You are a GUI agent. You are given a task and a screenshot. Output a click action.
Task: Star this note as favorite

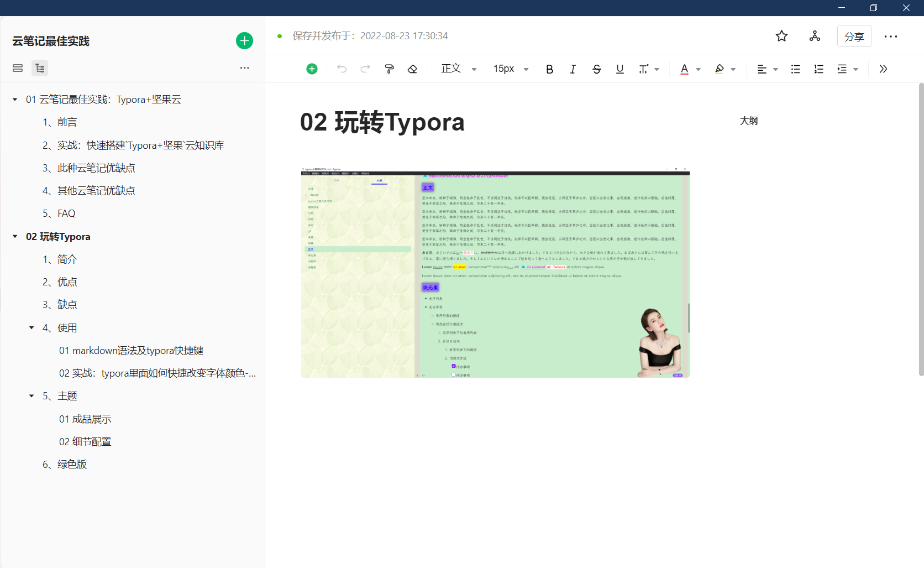tap(781, 36)
